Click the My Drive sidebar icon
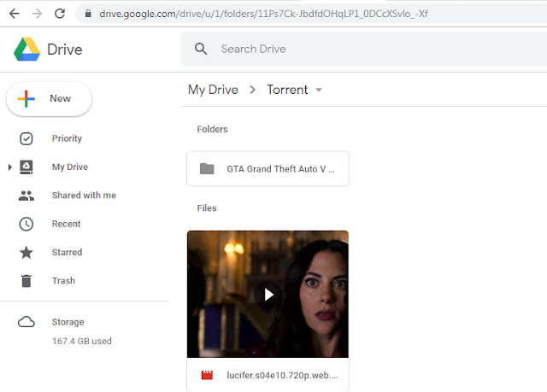This screenshot has height=392, width=547. [26, 167]
